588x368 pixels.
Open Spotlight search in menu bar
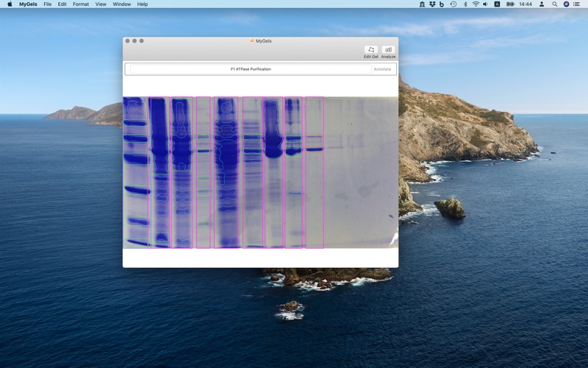tap(555, 4)
